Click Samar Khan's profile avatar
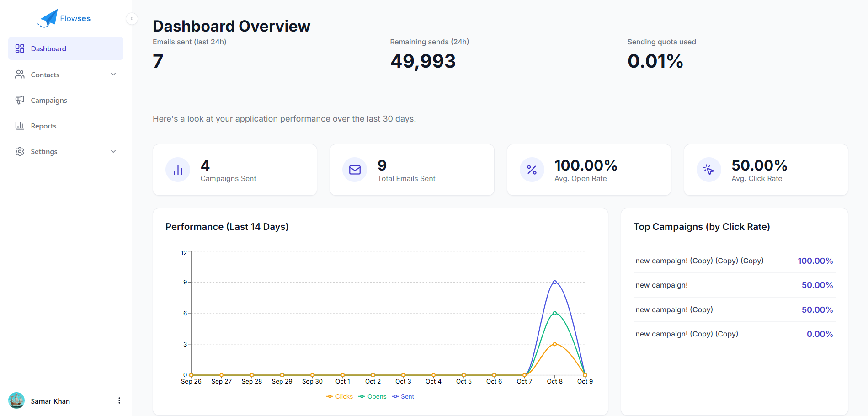This screenshot has width=868, height=416. point(17,400)
